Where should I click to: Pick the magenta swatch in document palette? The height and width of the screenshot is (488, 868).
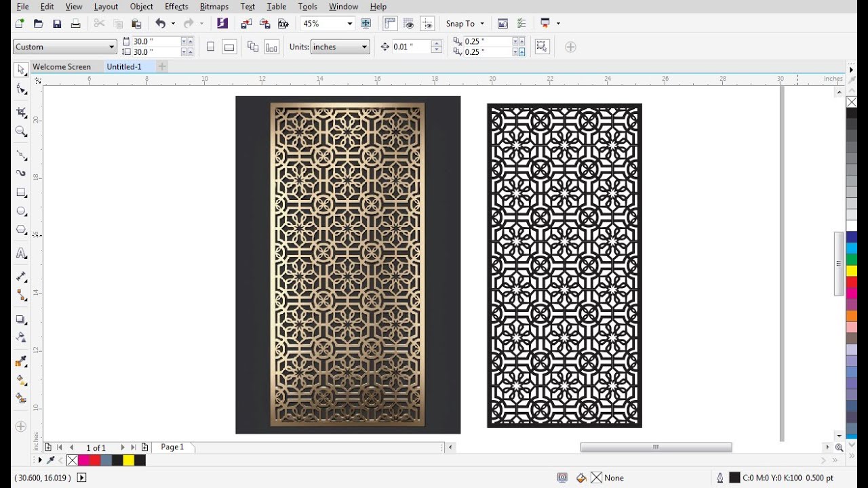[83, 460]
